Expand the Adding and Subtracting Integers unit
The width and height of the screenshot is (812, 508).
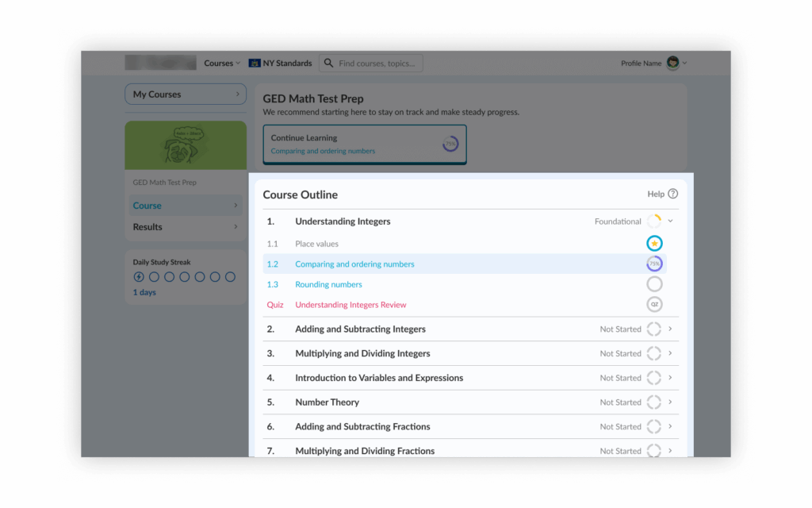(670, 329)
